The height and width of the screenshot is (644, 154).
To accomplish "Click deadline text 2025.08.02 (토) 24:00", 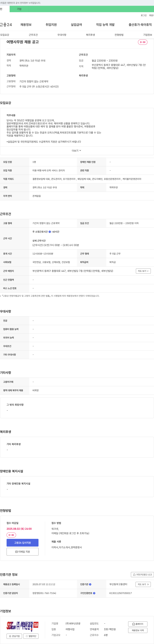I will 19,529.
